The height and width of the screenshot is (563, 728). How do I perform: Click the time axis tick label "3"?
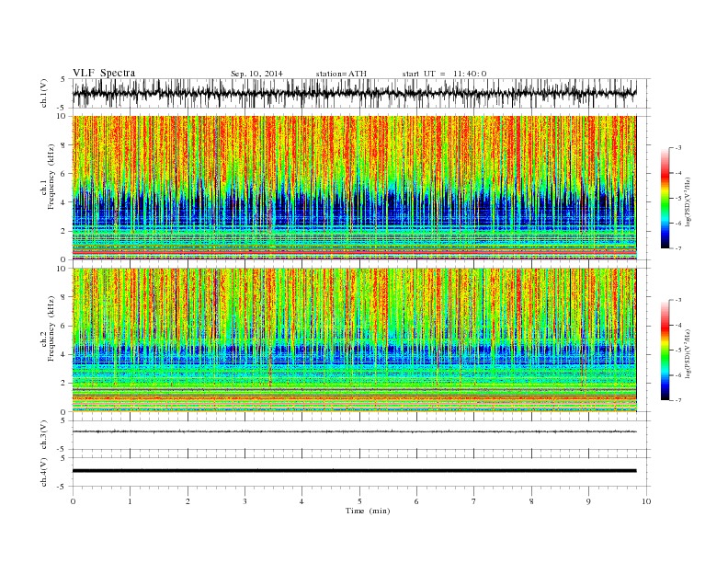pyautogui.click(x=245, y=501)
